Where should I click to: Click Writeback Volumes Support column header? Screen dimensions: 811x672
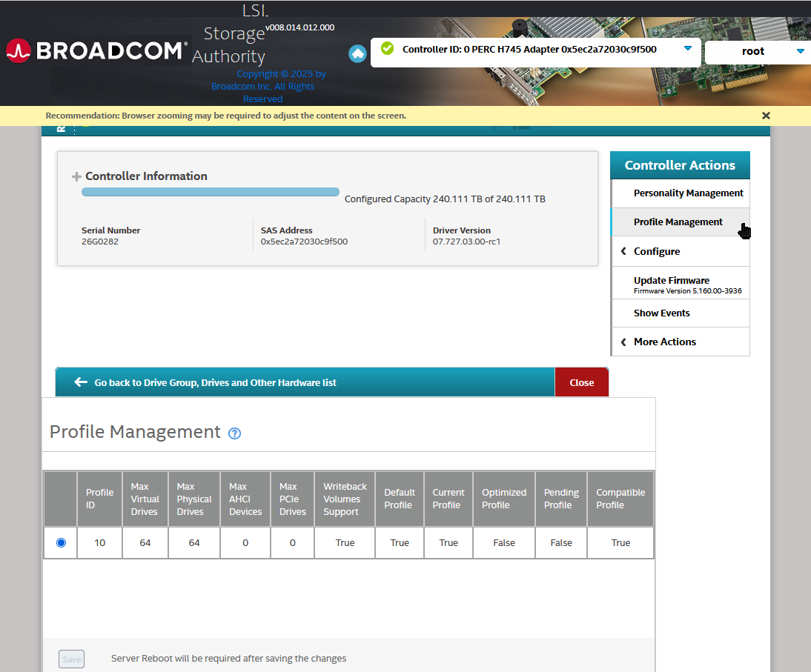coord(345,499)
